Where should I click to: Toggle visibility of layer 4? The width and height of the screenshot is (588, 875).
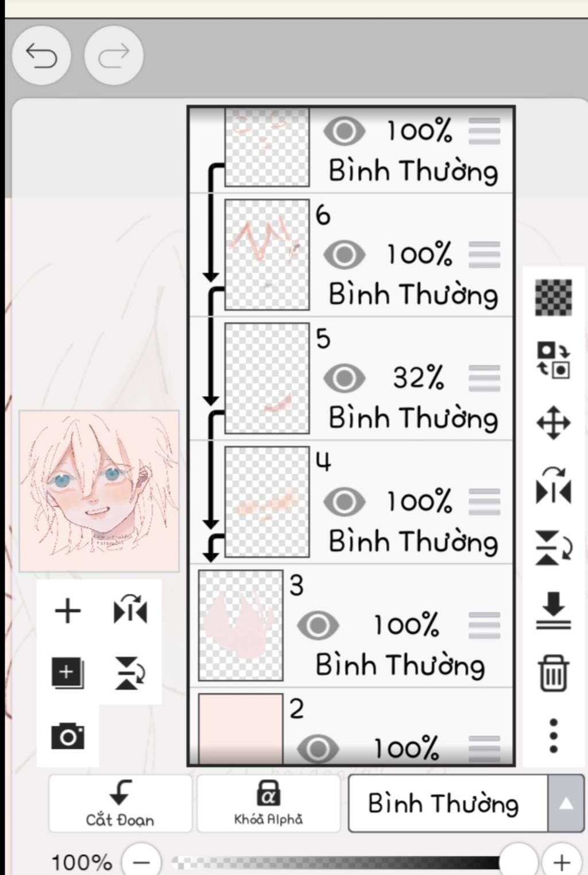click(x=345, y=502)
